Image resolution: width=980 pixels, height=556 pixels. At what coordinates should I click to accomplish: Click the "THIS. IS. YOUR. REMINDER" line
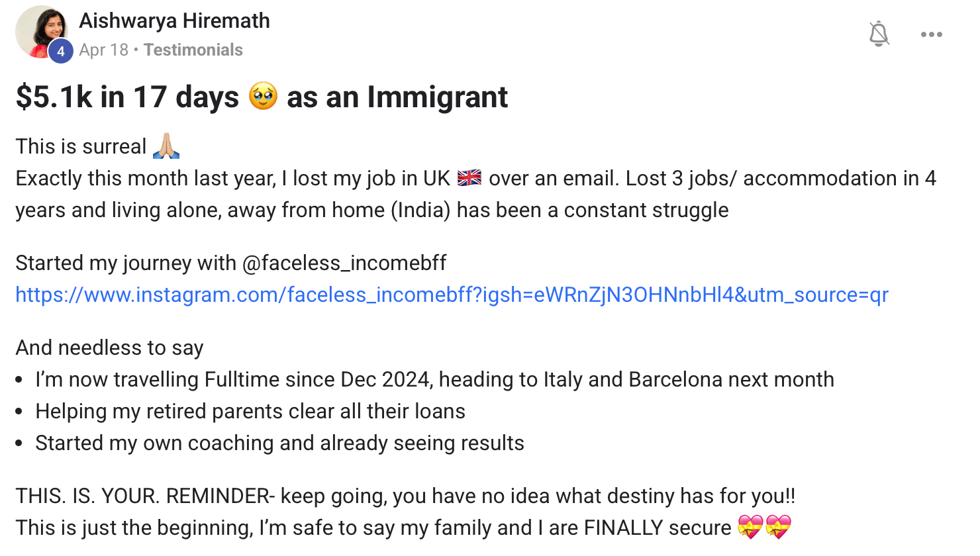tap(405, 496)
